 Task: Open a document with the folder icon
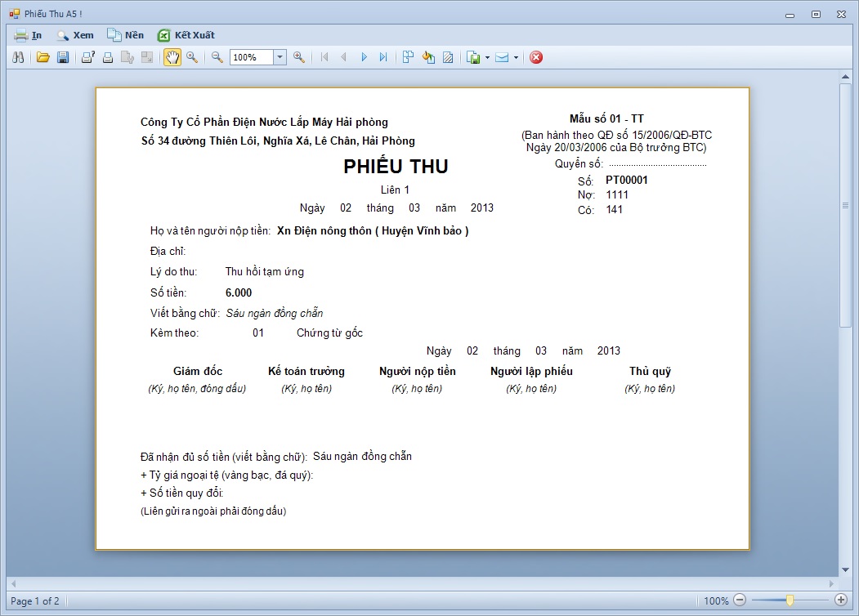43,57
